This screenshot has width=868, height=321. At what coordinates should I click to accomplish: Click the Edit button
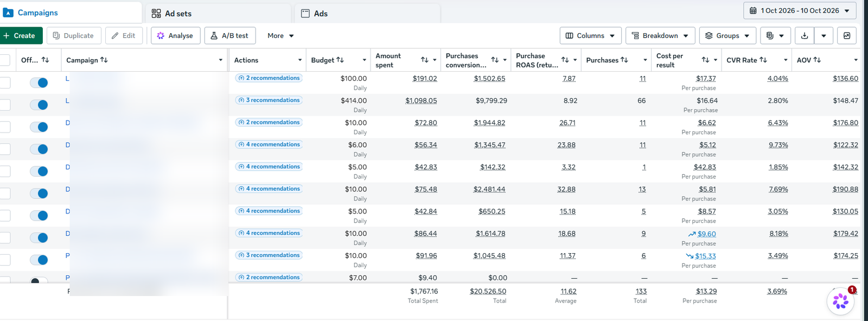(124, 36)
